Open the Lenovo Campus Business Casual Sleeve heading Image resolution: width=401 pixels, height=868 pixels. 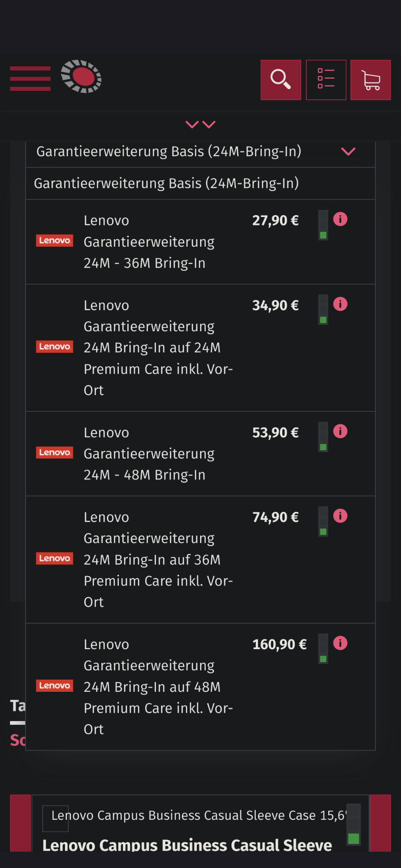coord(187,845)
